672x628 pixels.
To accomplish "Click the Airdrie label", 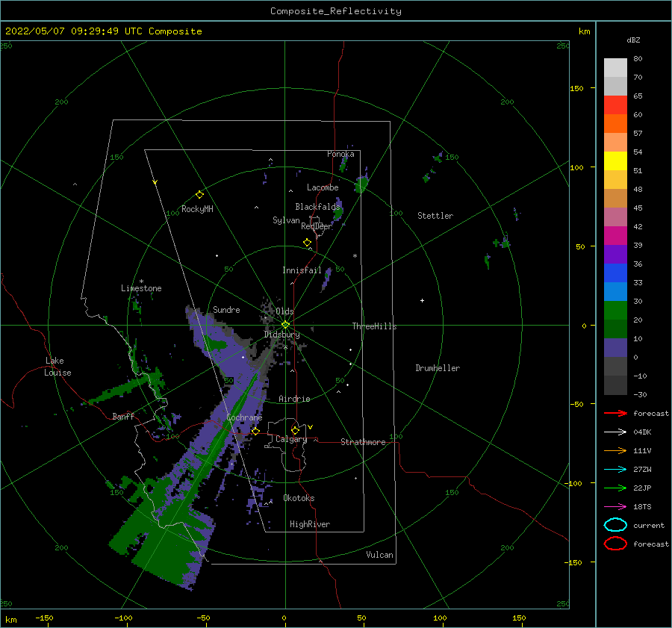I will point(294,399).
